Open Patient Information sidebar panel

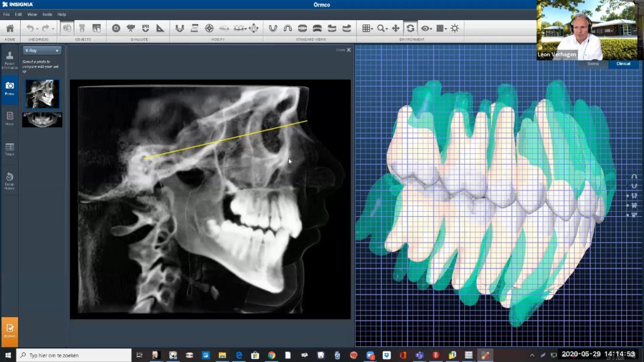coord(9,60)
